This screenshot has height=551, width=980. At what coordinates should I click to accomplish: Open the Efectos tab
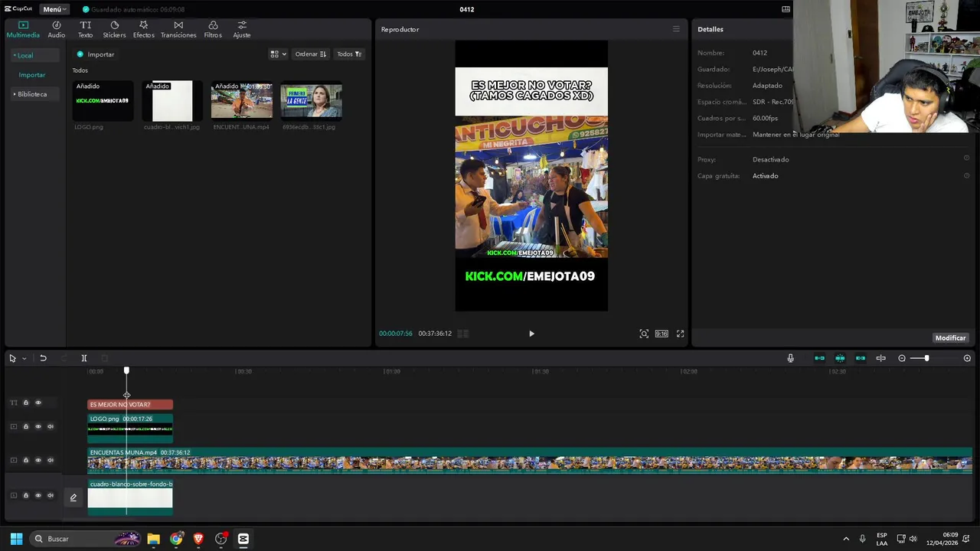pos(143,29)
